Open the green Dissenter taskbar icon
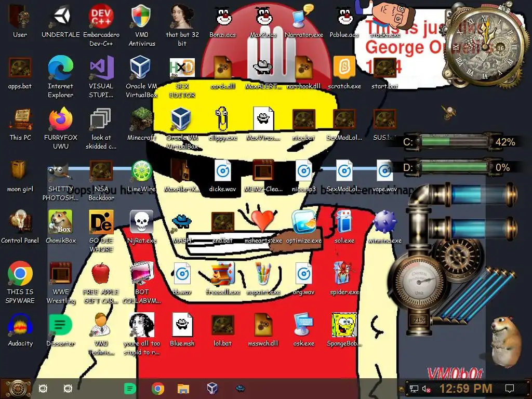The height and width of the screenshot is (399, 532). tap(130, 389)
